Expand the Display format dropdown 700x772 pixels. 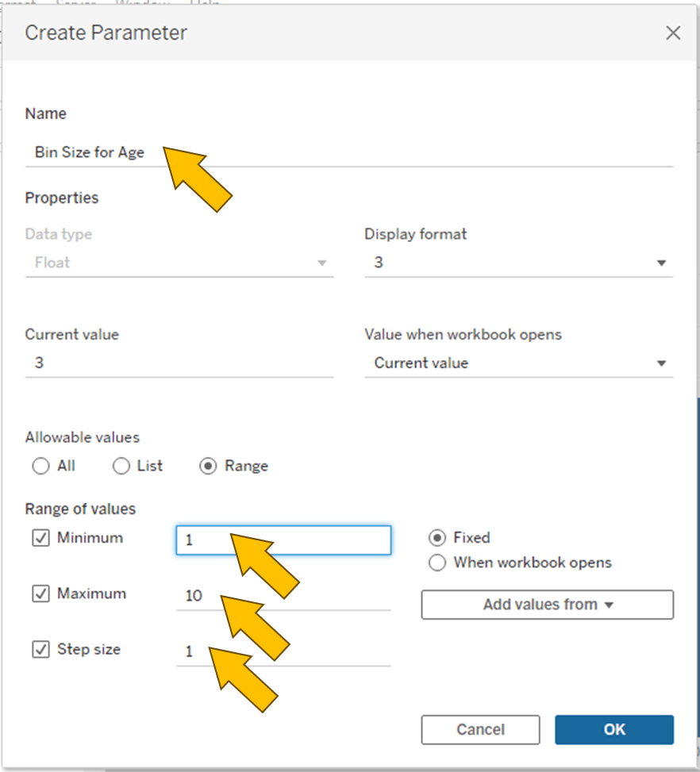pos(518,263)
